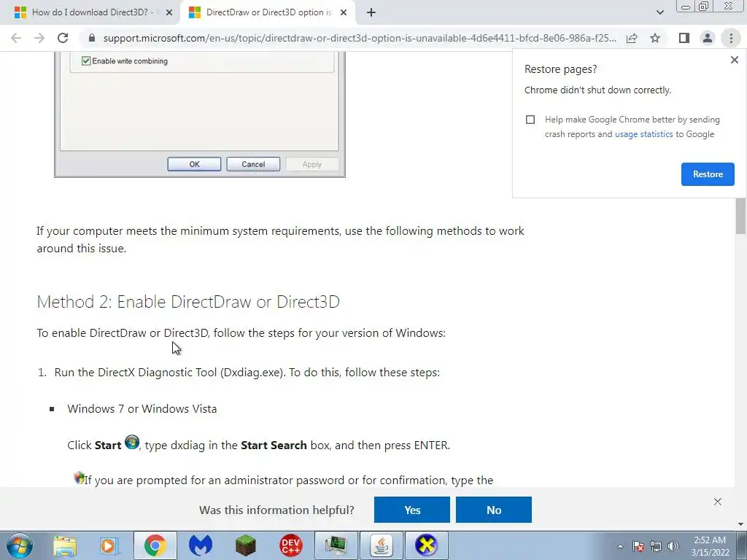Show hidden system tray icons
Viewport: 747px width, 560px height.
click(x=620, y=546)
